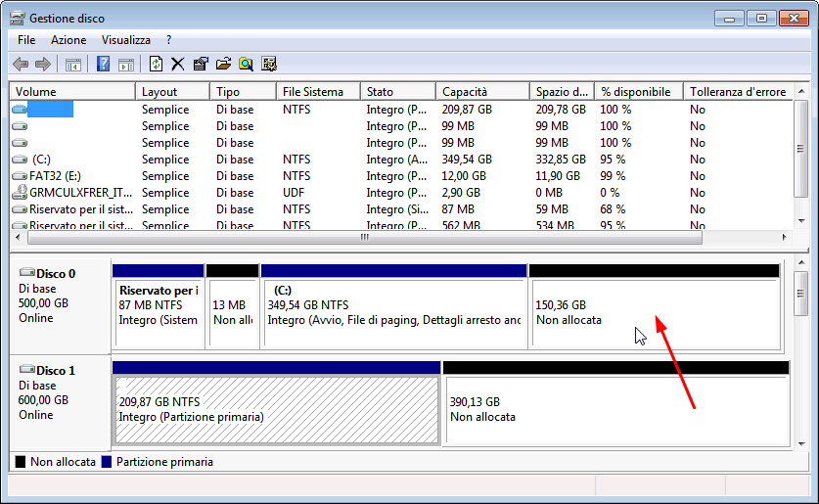Click the Disco 1 disk icon
819x504 pixels.
tap(27, 369)
